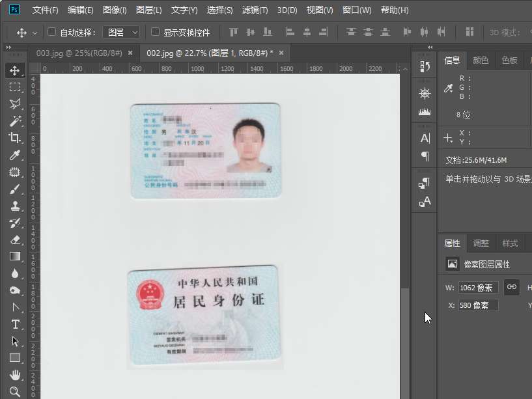The width and height of the screenshot is (532, 399).
Task: Select the Brush tool
Action: coord(14,189)
